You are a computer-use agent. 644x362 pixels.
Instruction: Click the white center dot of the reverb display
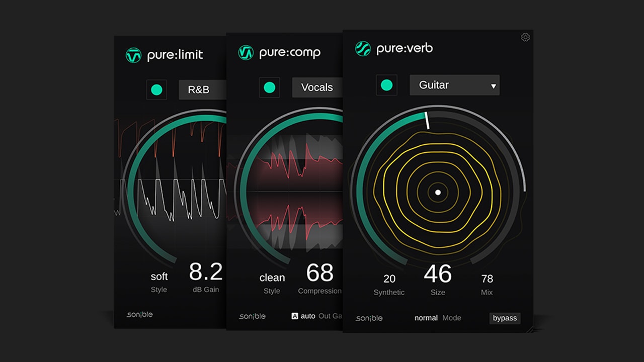(x=438, y=192)
